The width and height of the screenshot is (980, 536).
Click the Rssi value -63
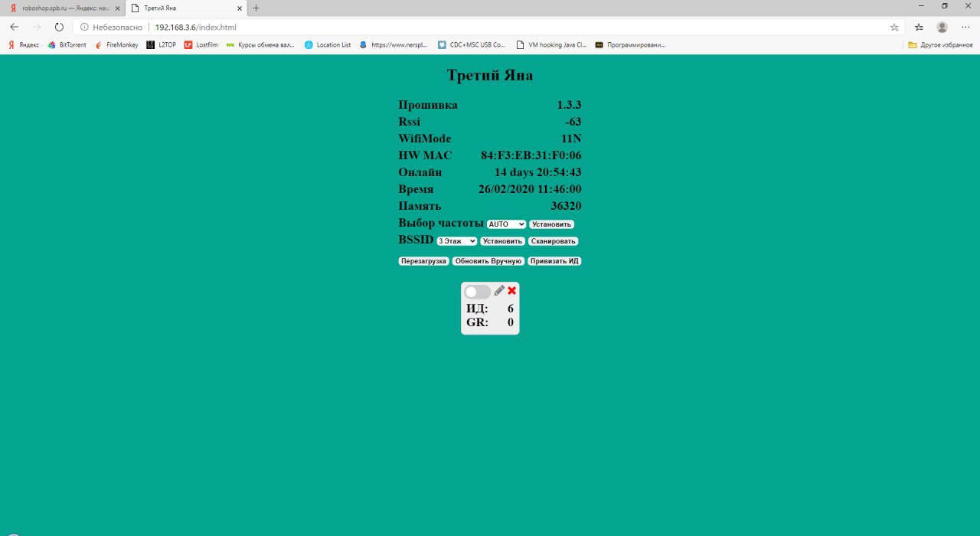tap(573, 122)
